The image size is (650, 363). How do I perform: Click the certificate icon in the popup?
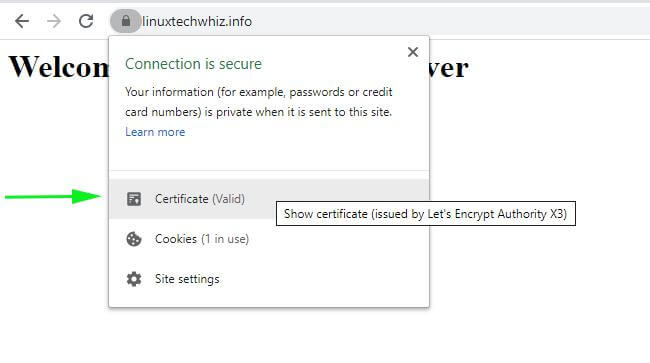point(134,199)
